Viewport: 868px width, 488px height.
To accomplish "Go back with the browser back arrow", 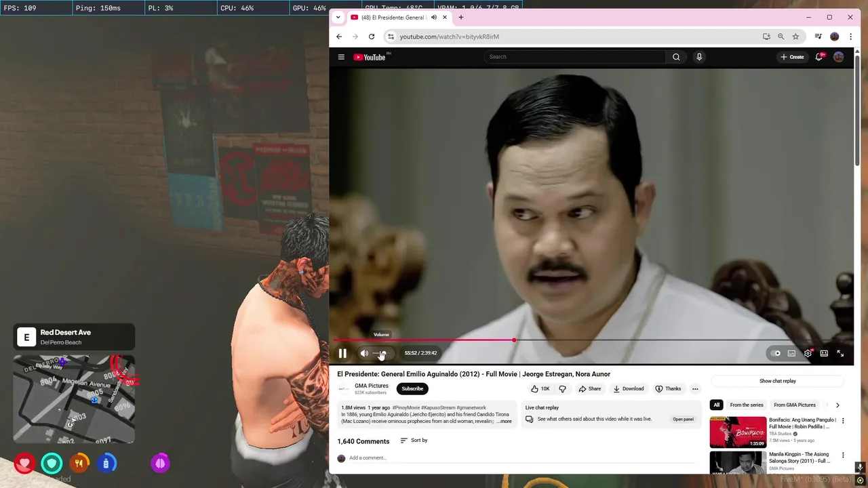I will pyautogui.click(x=339, y=37).
